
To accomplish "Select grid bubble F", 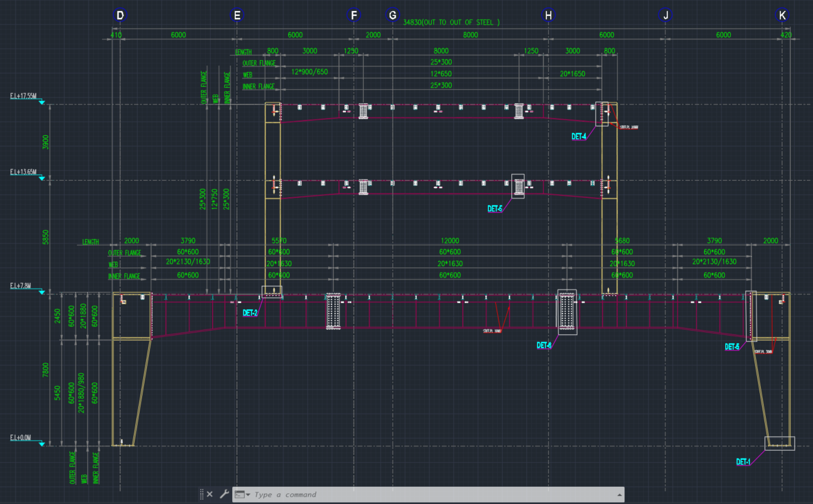I will [353, 15].
